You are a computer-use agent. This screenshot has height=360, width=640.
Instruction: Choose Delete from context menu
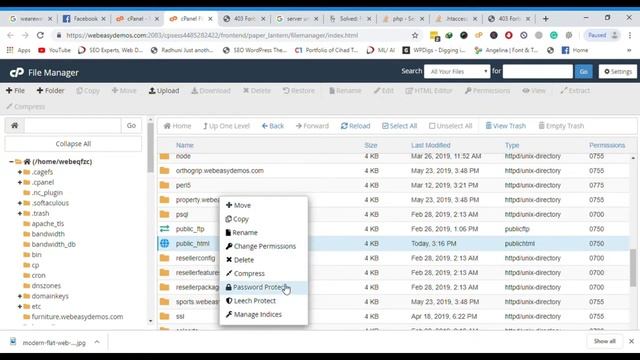[x=264, y=260]
